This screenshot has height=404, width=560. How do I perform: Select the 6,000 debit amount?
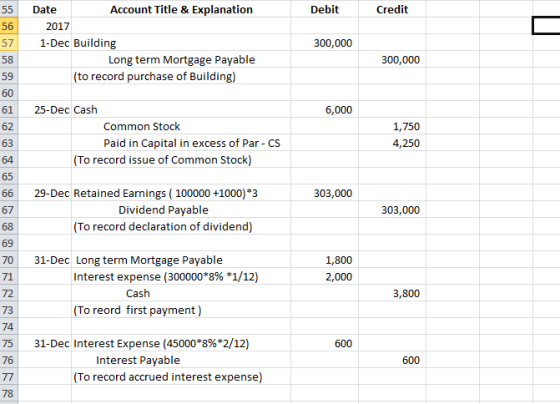(x=324, y=110)
